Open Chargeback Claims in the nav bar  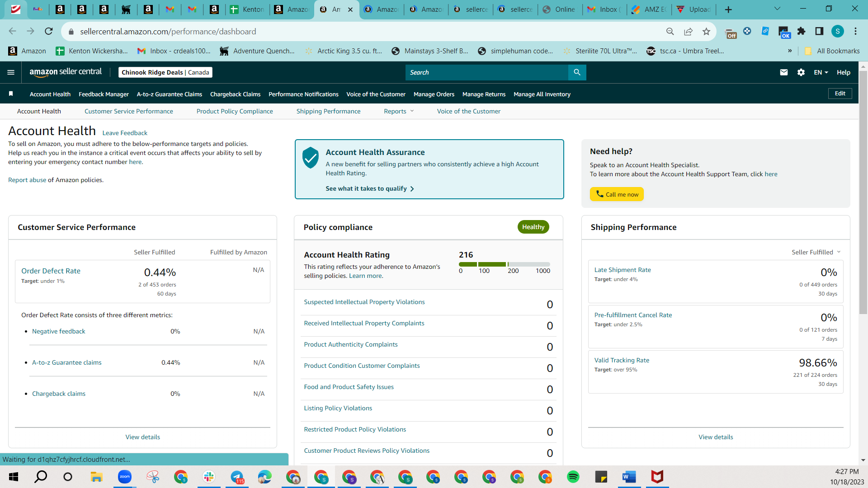[x=235, y=94]
